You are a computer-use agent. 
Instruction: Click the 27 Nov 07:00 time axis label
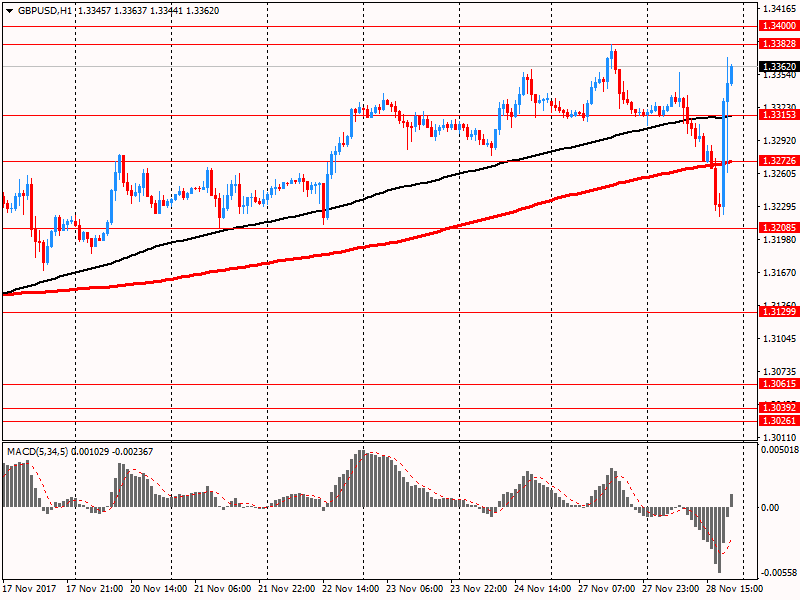(607, 588)
